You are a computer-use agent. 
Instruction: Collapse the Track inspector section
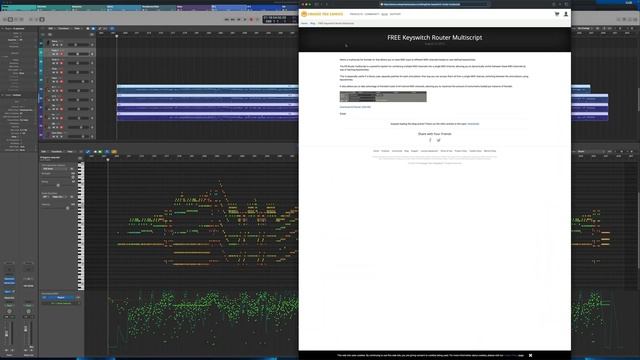(2, 95)
